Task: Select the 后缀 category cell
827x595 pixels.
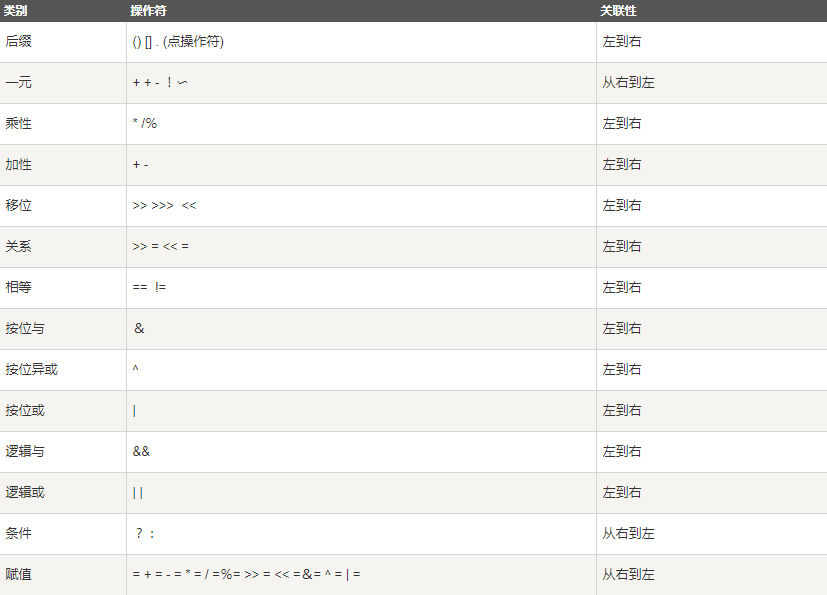Action: [18, 42]
